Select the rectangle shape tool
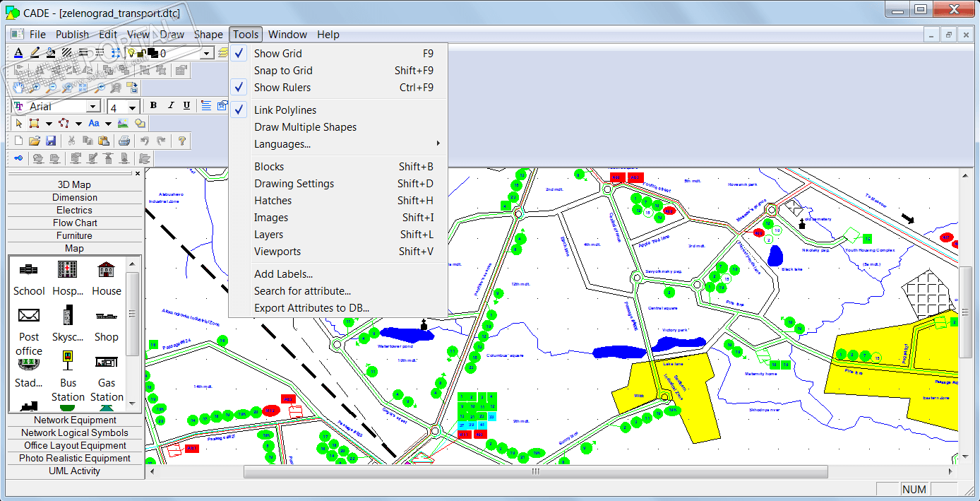Screen dimensions: 980x501 [x=34, y=123]
